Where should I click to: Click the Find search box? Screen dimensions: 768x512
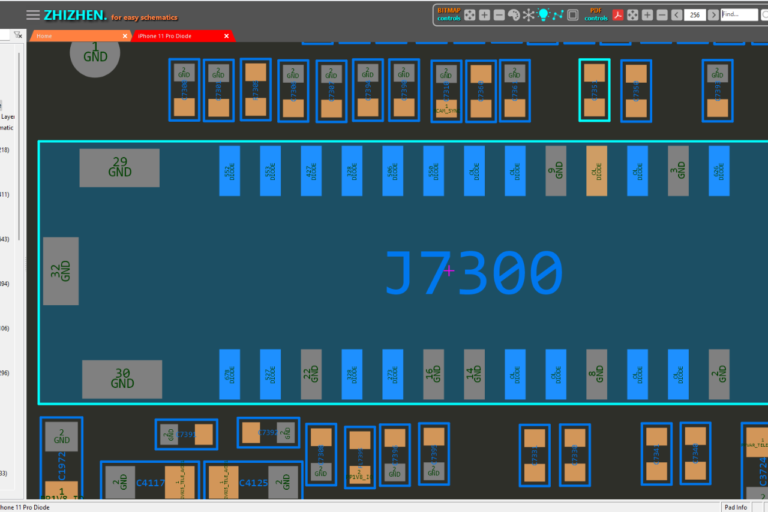739,15
